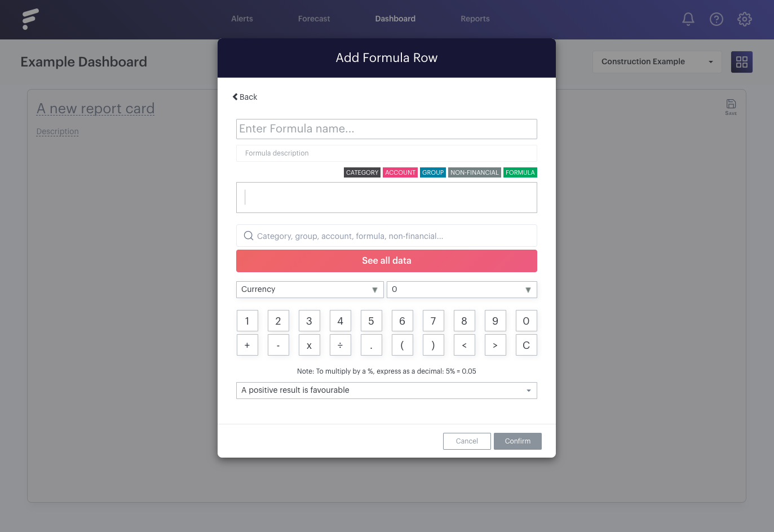Screen dimensions: 774x532
Task: Click the search magnifier icon
Action: [248, 236]
